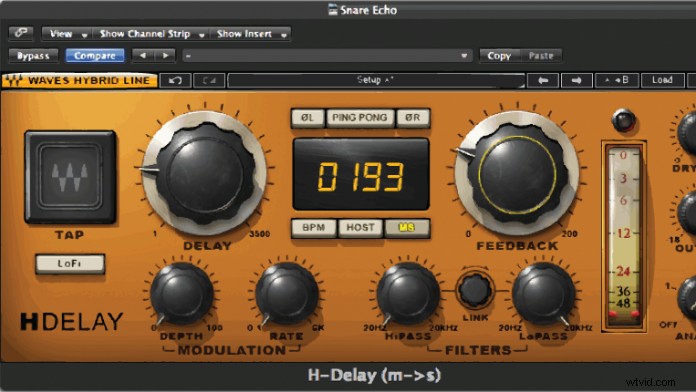The image size is (696, 392).
Task: Toggle the Bypass button
Action: [33, 55]
